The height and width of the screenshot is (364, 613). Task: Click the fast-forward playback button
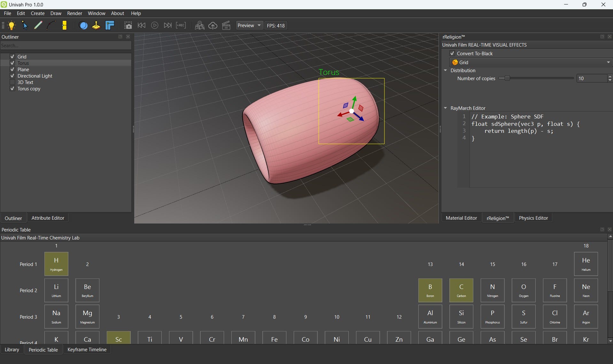click(x=167, y=26)
